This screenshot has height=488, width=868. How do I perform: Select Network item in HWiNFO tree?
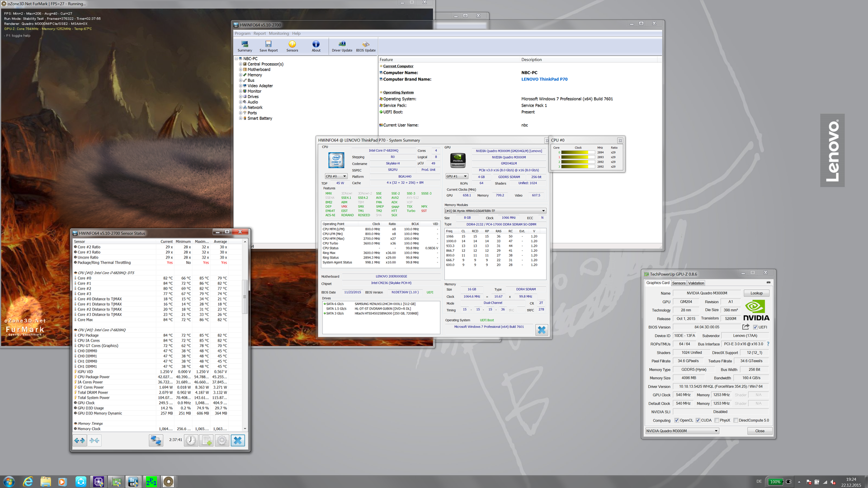point(255,108)
